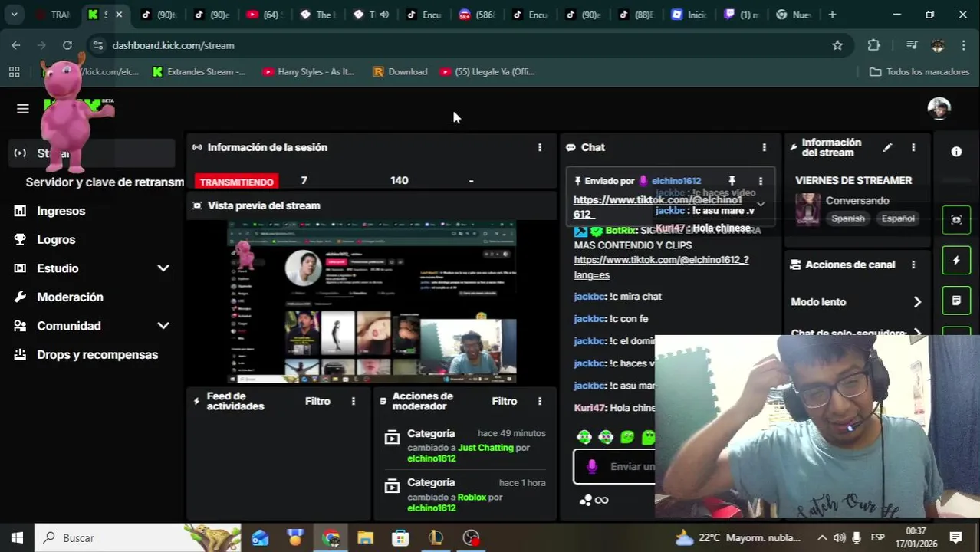The image size is (980, 552).
Task: Open the tab search dropdown
Action: (x=14, y=15)
